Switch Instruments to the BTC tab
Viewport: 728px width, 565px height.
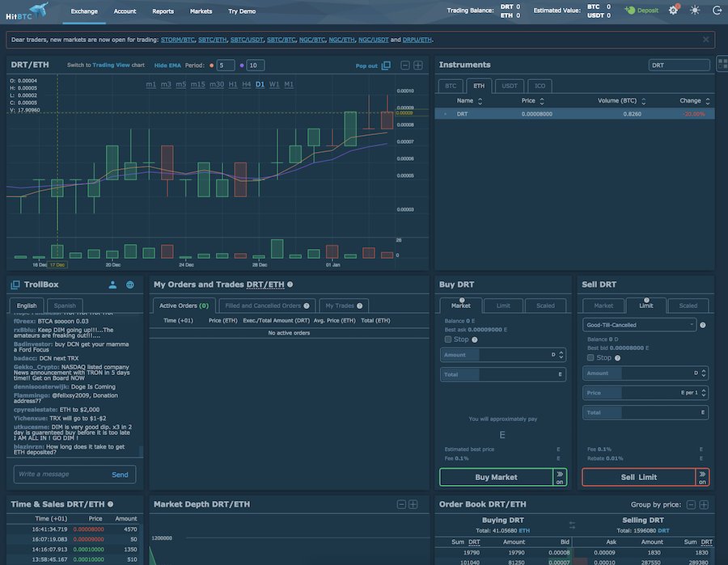click(451, 86)
